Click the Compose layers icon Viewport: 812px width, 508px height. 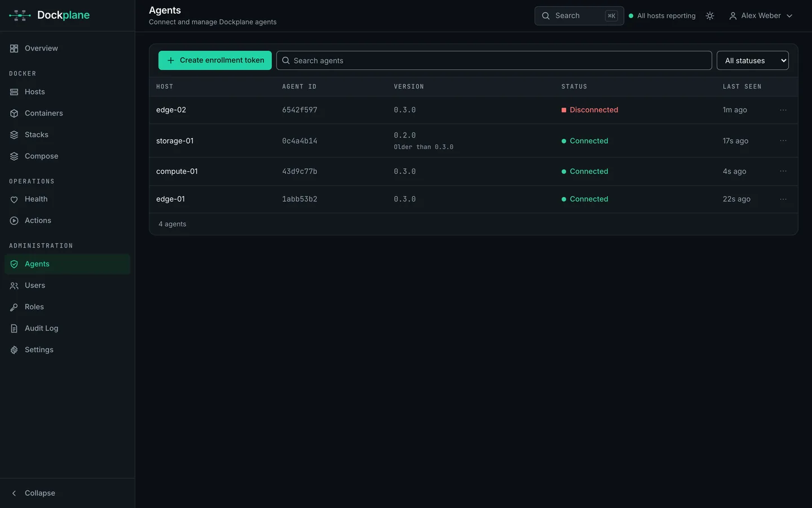(x=14, y=156)
